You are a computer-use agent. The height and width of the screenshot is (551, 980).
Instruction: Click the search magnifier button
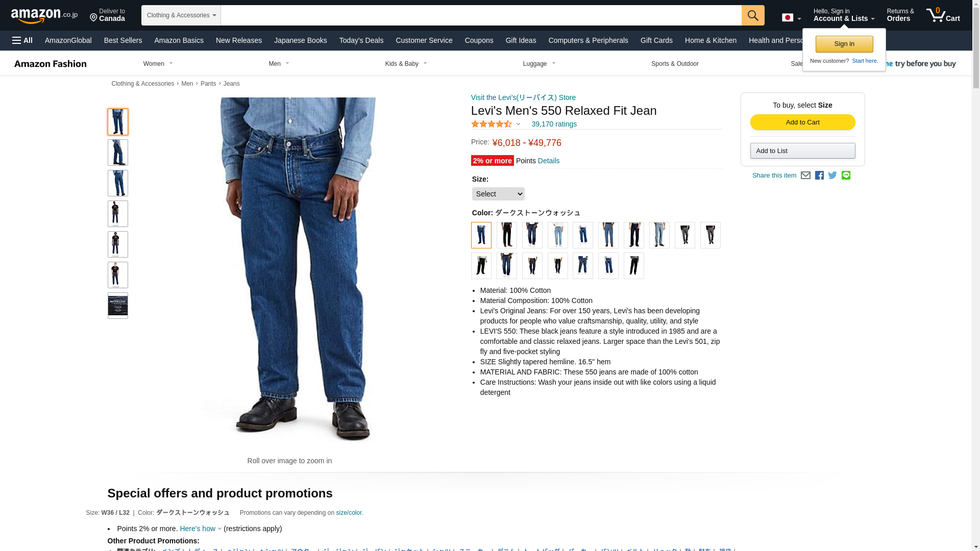pos(753,15)
